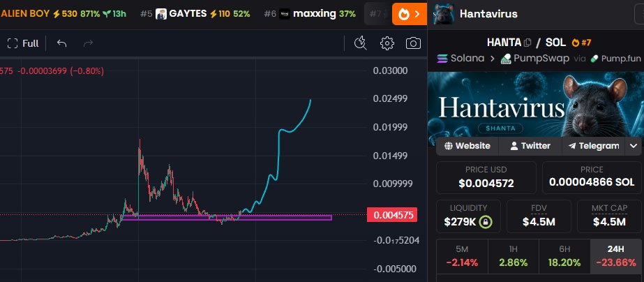Image resolution: width=644 pixels, height=282 pixels.
Task: Click the FDV $4.5M box
Action: 539,216
